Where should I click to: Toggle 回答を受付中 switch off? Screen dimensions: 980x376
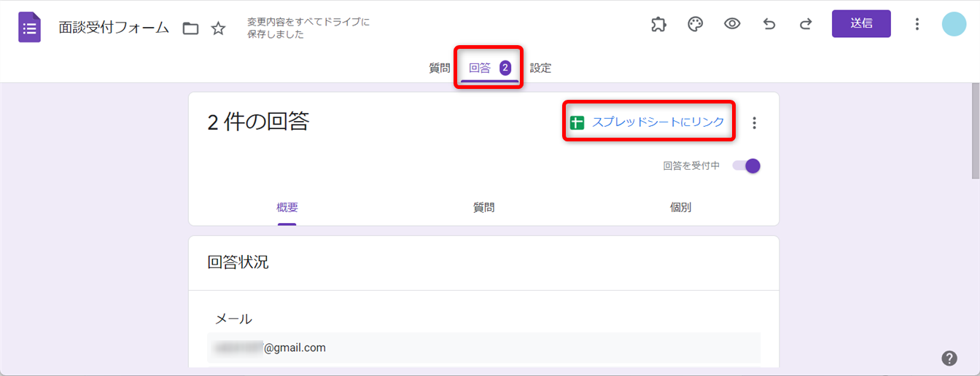(x=747, y=165)
